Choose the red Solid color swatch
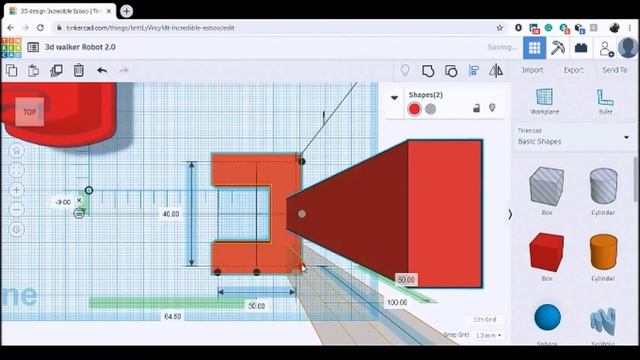 pos(414,109)
